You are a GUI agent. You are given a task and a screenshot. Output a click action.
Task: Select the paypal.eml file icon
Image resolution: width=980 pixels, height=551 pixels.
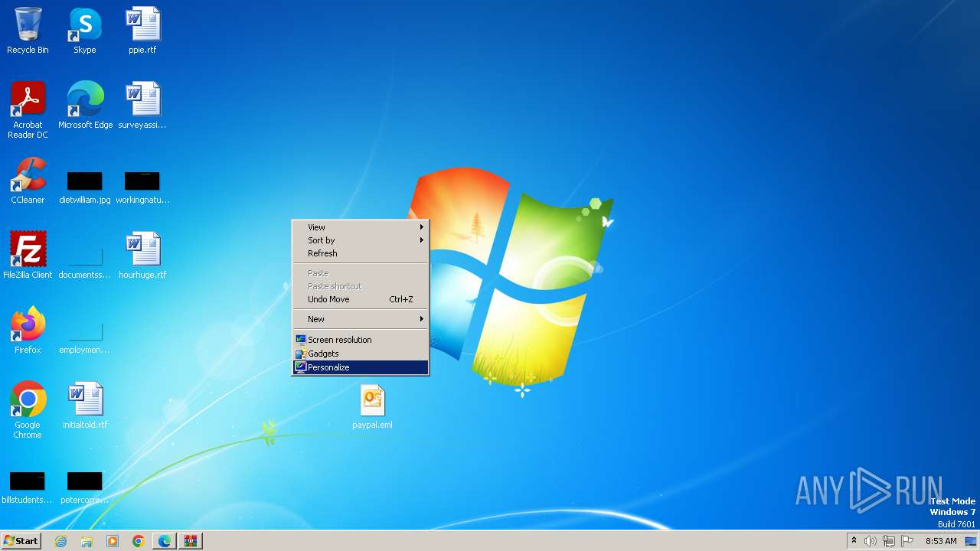(x=372, y=406)
